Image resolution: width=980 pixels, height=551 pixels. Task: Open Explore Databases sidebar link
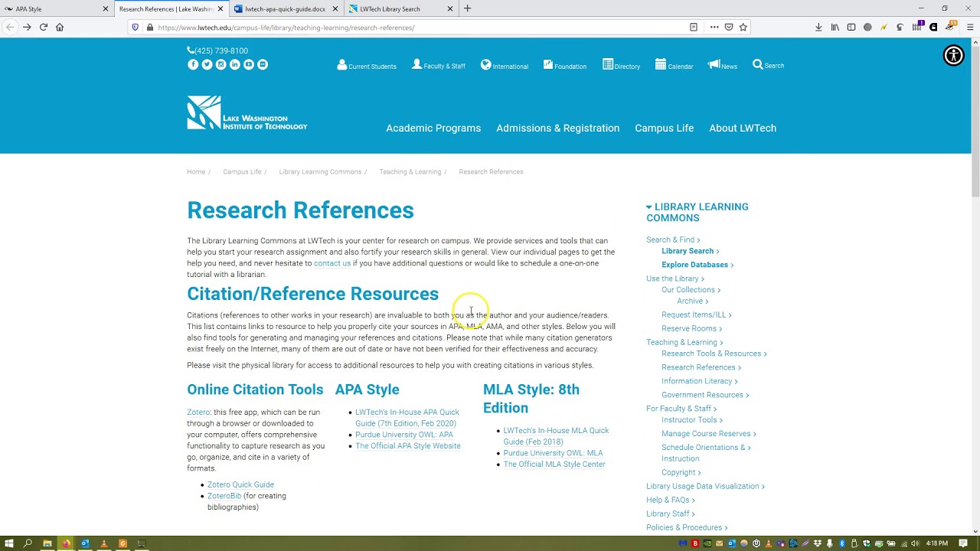pyautogui.click(x=697, y=265)
